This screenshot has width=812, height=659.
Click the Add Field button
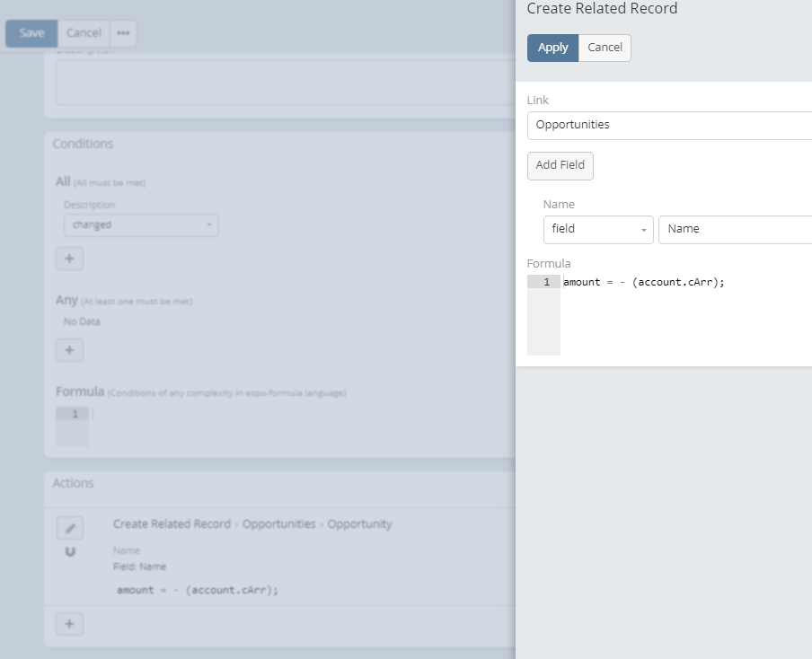(560, 165)
